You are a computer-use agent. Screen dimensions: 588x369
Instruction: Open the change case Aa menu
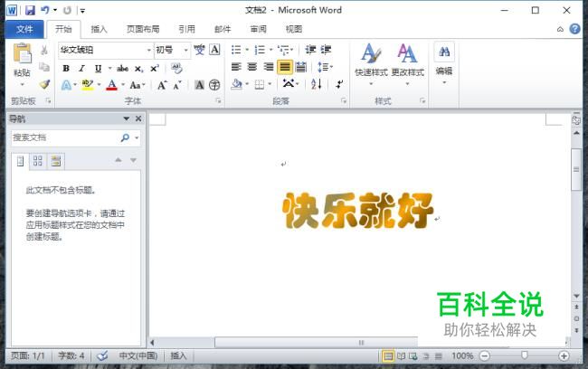click(136, 85)
